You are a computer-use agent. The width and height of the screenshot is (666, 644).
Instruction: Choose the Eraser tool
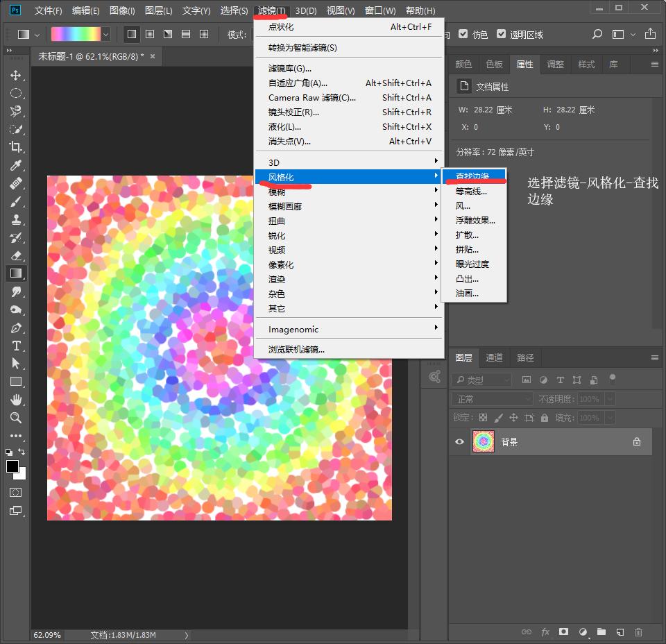tap(15, 255)
